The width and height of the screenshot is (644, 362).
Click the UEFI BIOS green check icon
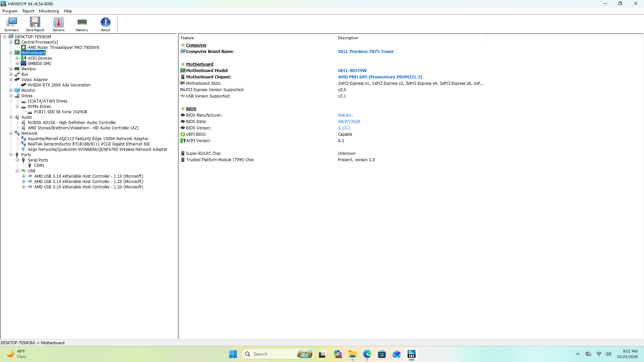tap(183, 134)
